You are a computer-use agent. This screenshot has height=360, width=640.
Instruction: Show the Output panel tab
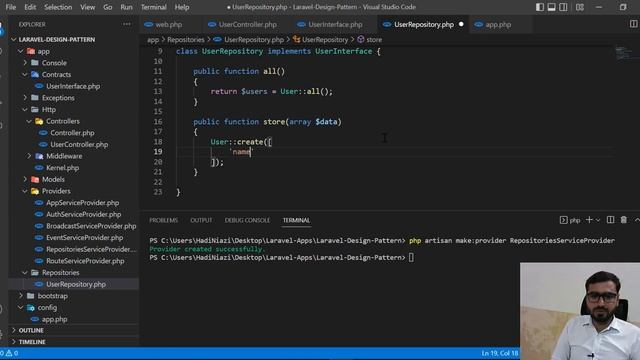click(x=201, y=220)
